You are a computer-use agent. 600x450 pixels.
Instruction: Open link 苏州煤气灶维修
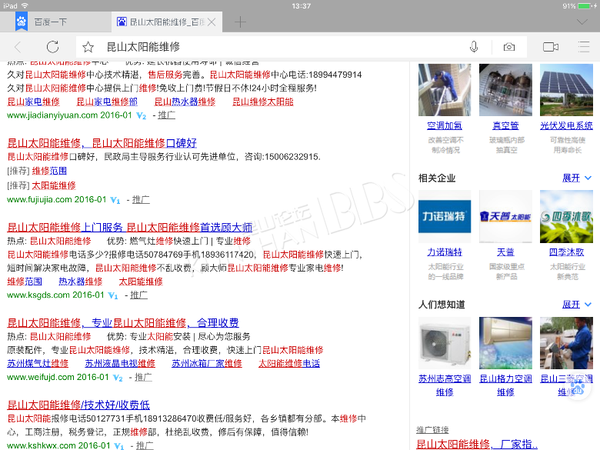(38, 364)
